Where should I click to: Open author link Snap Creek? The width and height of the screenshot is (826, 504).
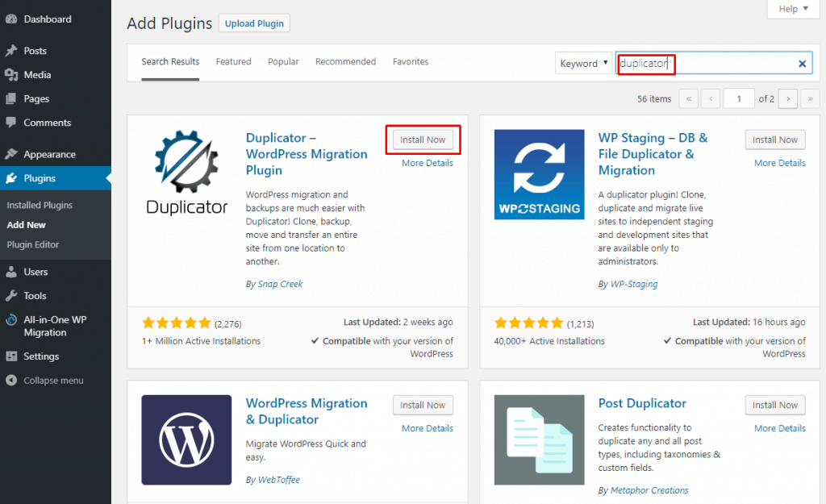pos(280,284)
